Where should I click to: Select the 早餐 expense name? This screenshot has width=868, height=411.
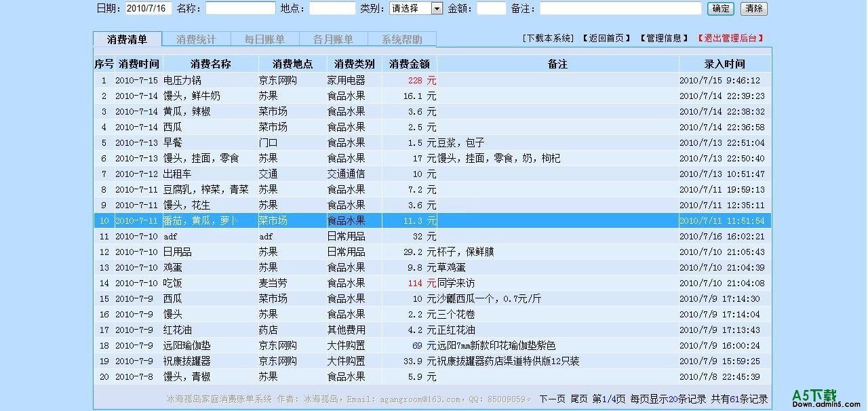pos(173,142)
